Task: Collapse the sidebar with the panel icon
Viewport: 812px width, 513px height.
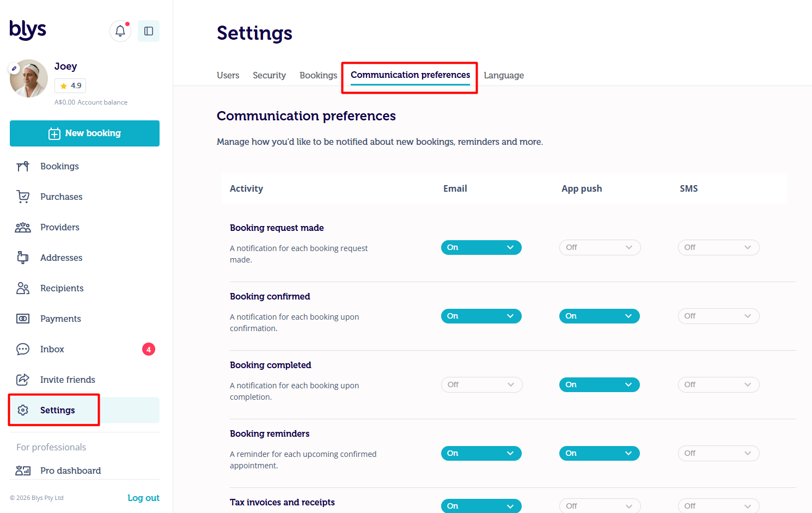Action: (149, 31)
